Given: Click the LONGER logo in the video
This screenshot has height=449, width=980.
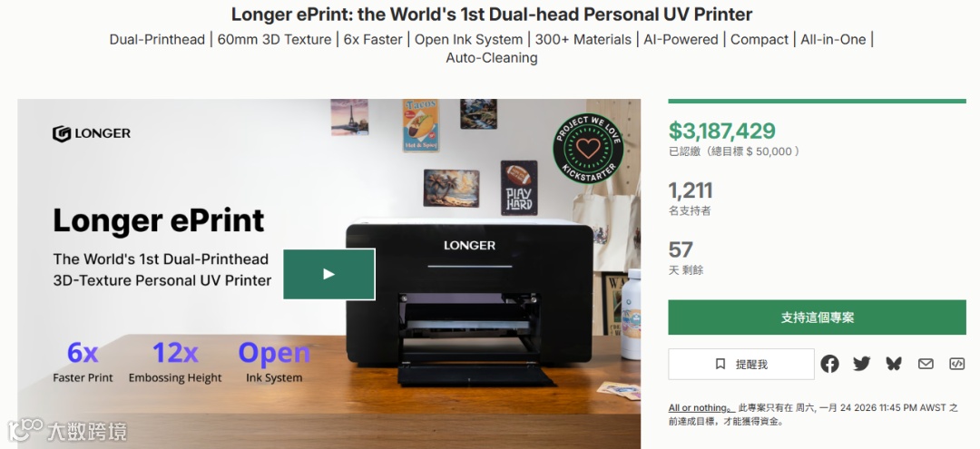Looking at the screenshot, I should [92, 133].
